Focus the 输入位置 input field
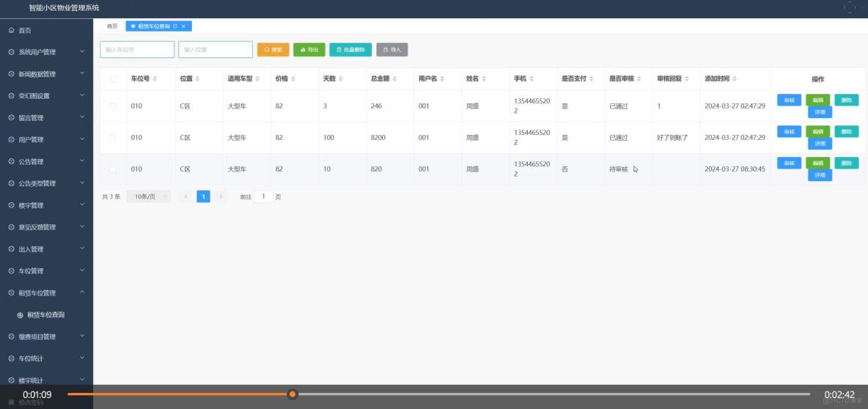 [216, 50]
